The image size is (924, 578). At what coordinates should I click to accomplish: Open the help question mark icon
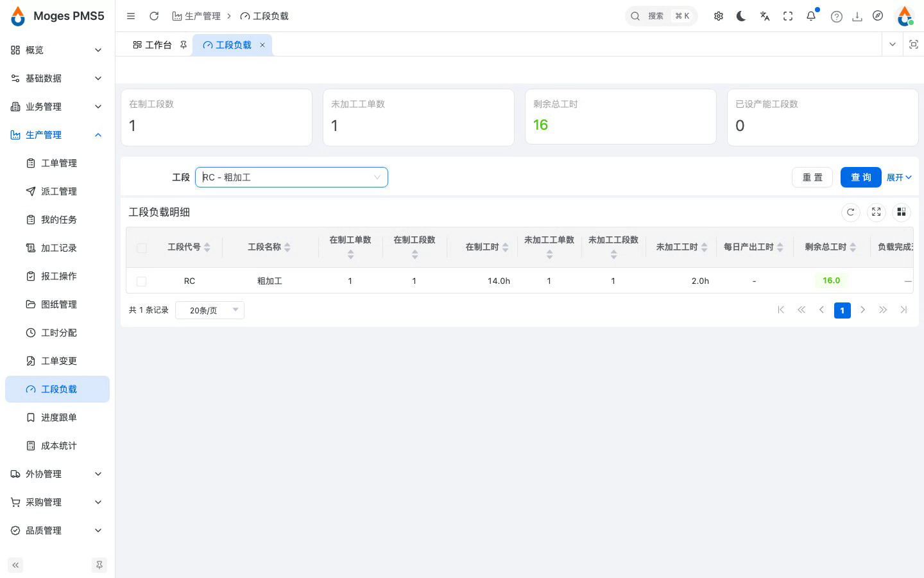point(837,17)
